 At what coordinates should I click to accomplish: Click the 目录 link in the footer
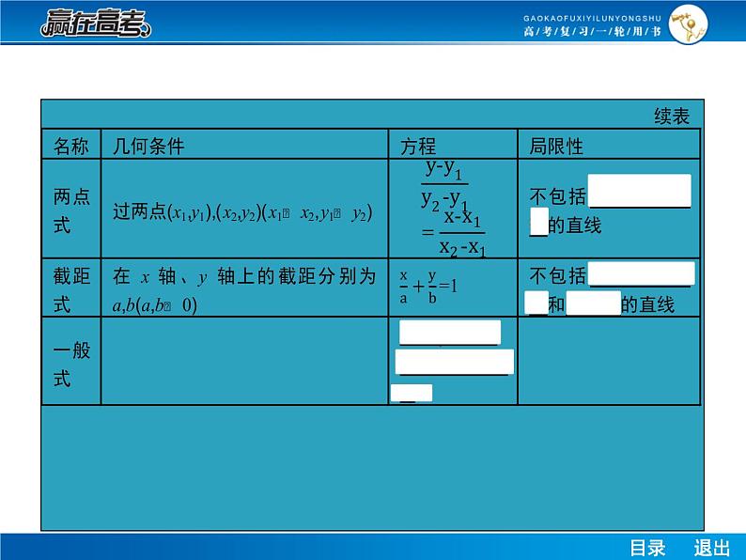pyautogui.click(x=647, y=548)
